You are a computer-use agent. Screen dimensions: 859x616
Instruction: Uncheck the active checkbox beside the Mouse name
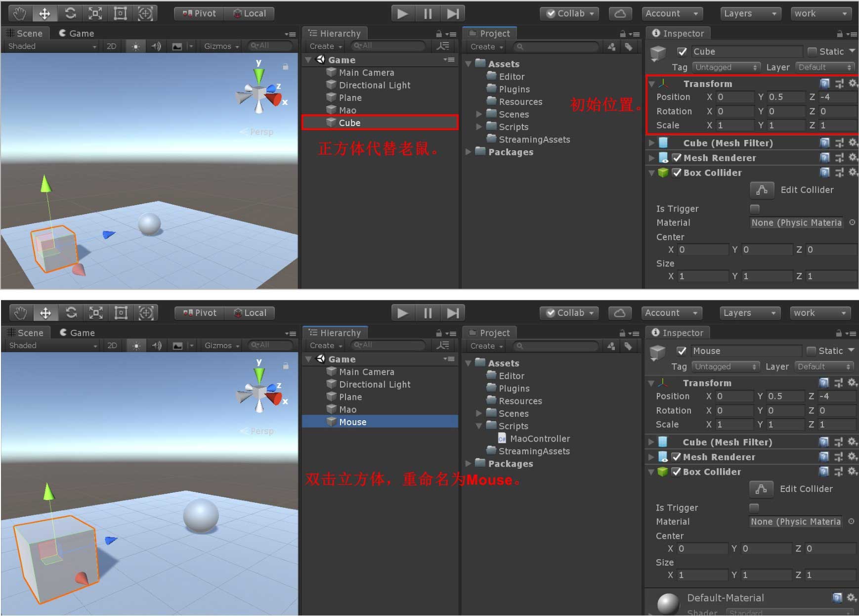[682, 351]
